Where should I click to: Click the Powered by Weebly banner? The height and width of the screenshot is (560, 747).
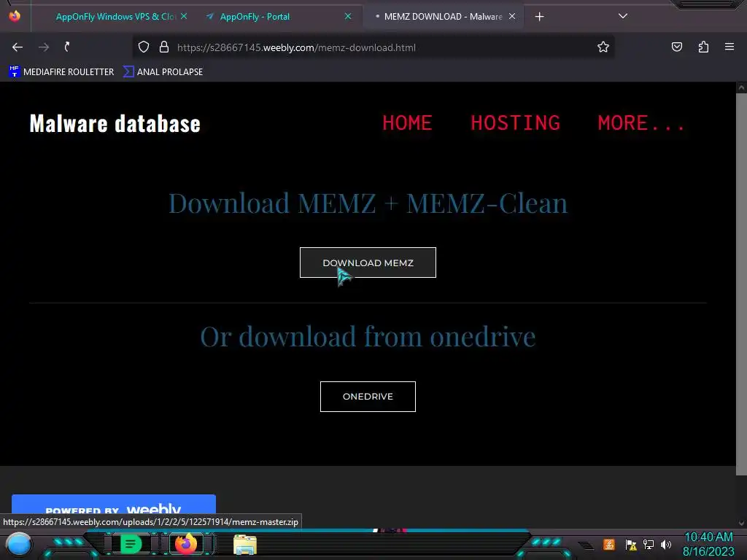pyautogui.click(x=113, y=506)
